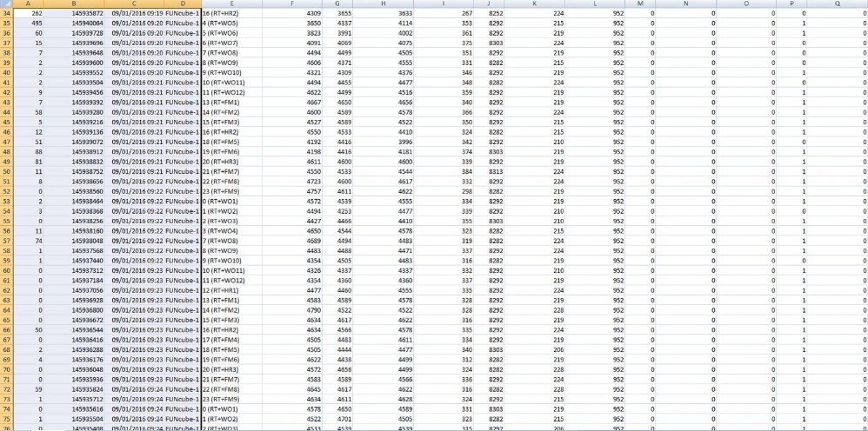This screenshot has width=868, height=431.
Task: Select column D header
Action: tap(182, 3)
